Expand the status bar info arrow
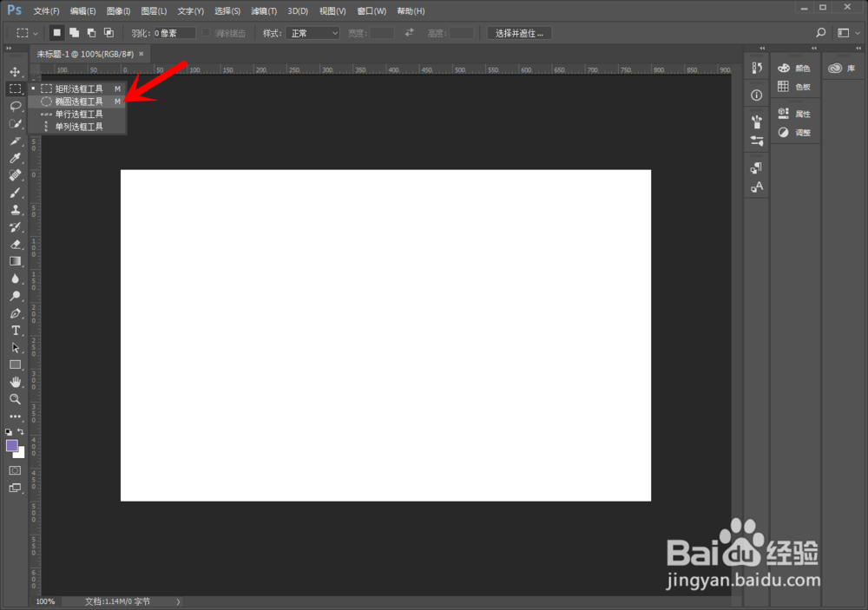The image size is (868, 610). (178, 601)
